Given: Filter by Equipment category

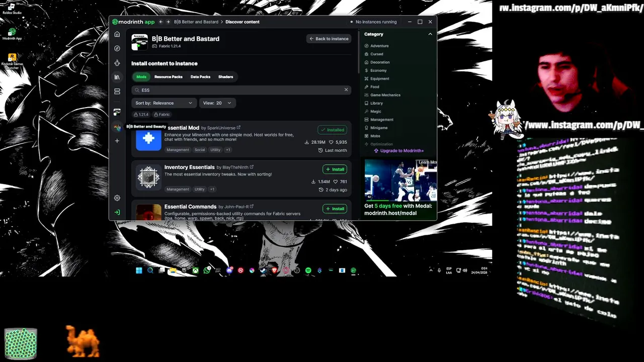Looking at the screenshot, I should pos(377,78).
